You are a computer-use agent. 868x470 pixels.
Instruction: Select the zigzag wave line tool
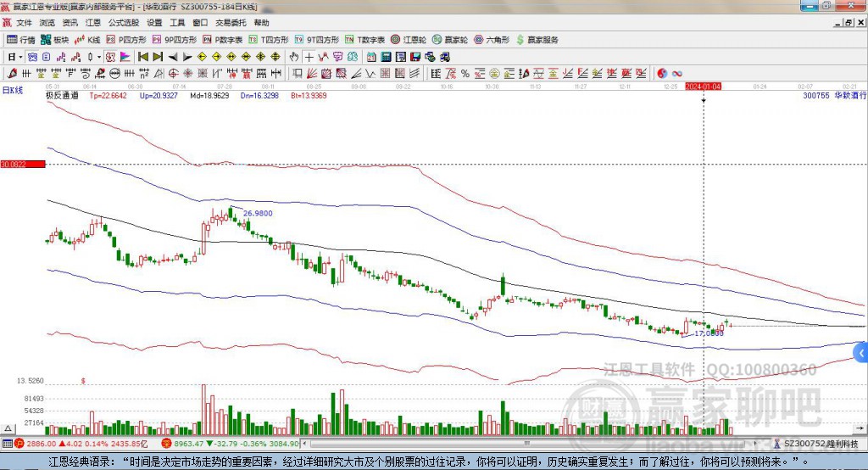tap(370, 73)
